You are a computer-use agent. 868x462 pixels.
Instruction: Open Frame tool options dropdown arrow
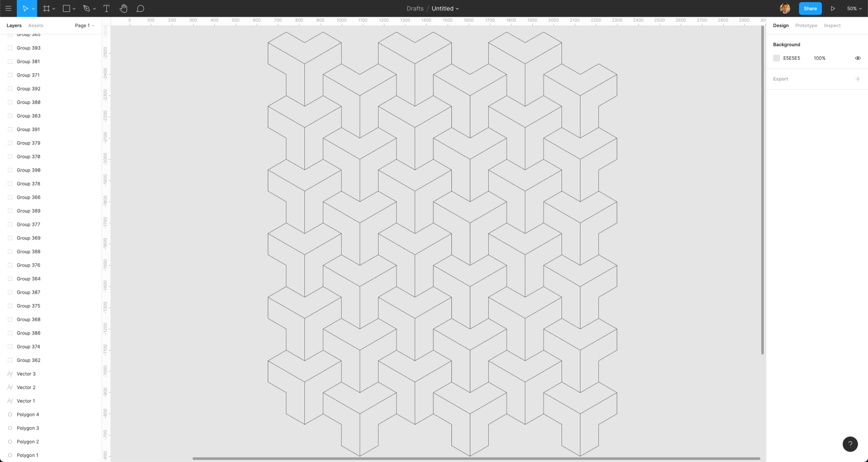click(54, 9)
